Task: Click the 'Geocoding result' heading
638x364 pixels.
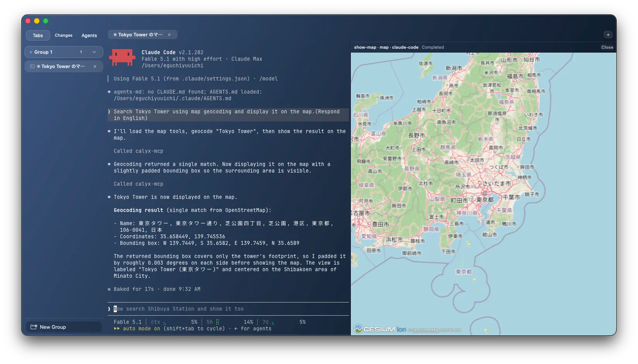Action: click(139, 210)
